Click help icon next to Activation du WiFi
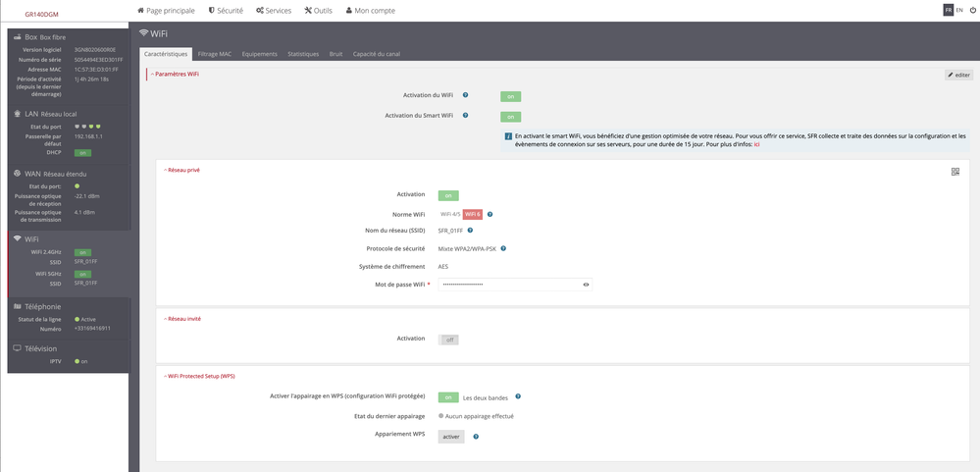Viewport: 980px width, 472px height. click(465, 95)
